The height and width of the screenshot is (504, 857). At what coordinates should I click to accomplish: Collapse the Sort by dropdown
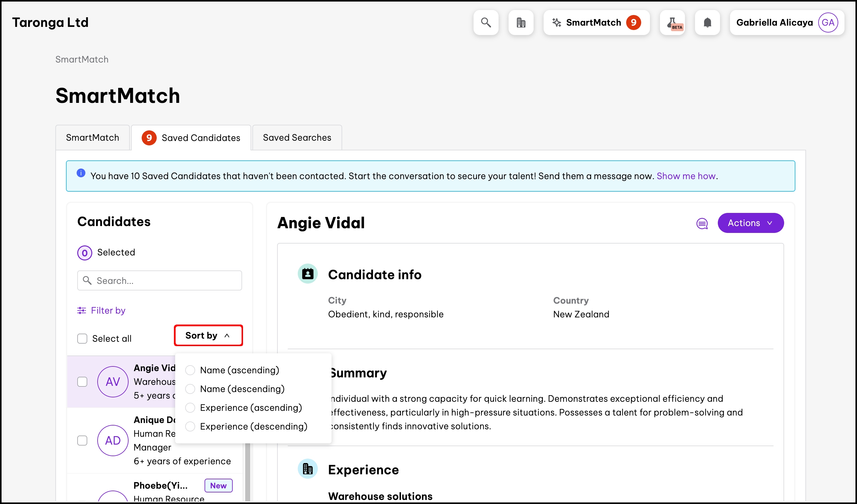[208, 335]
